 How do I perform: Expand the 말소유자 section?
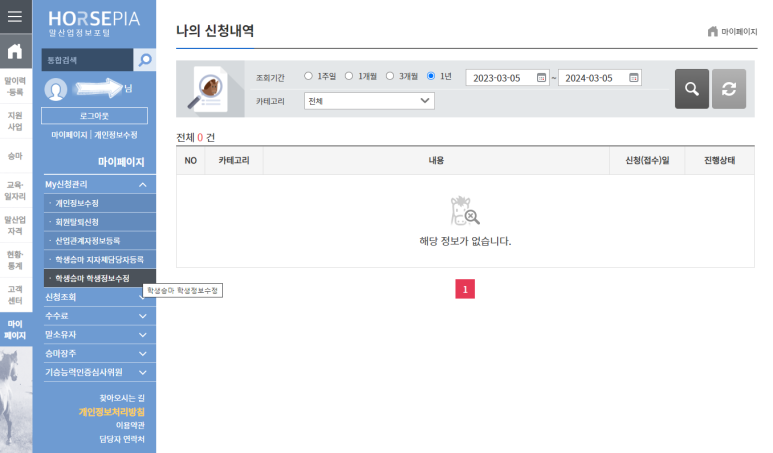click(100, 335)
